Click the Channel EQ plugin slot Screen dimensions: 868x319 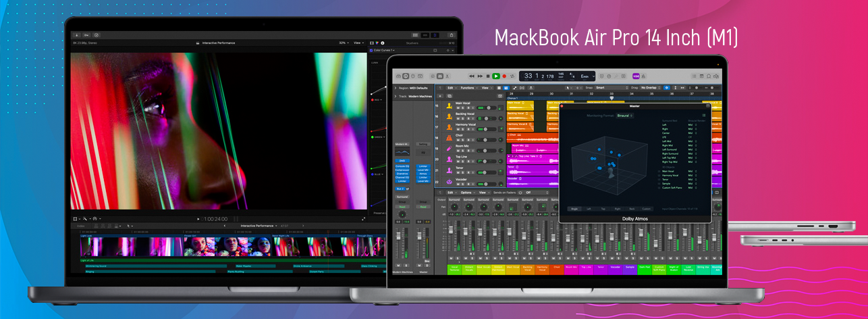coord(402,177)
